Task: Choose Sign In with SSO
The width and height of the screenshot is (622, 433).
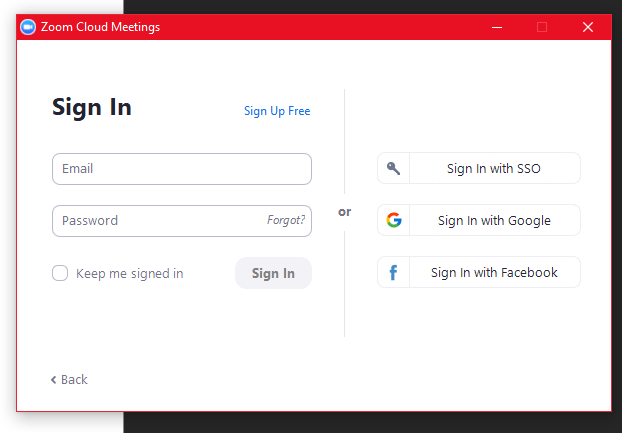Action: (479, 168)
